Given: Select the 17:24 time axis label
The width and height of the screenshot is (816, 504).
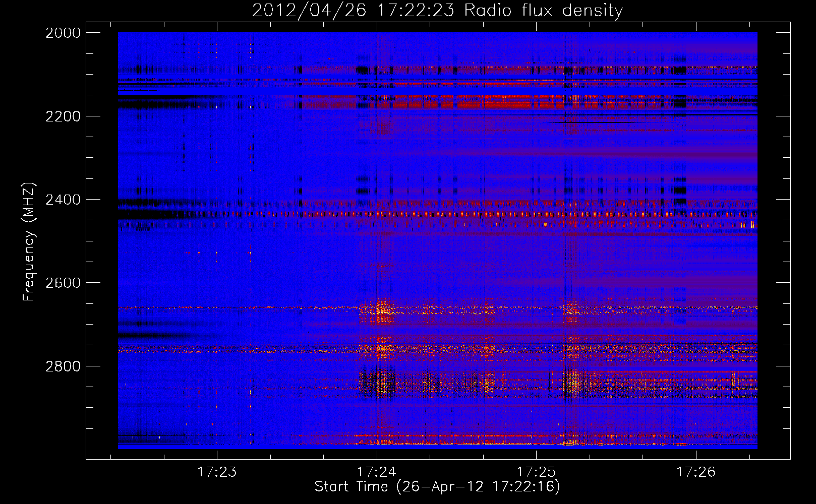Looking at the screenshot, I should tap(376, 472).
